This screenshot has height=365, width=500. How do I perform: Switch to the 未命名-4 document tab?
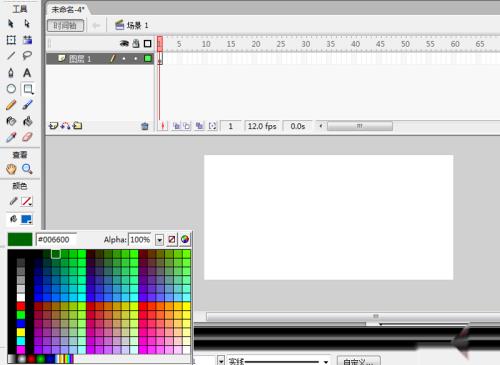[x=68, y=9]
